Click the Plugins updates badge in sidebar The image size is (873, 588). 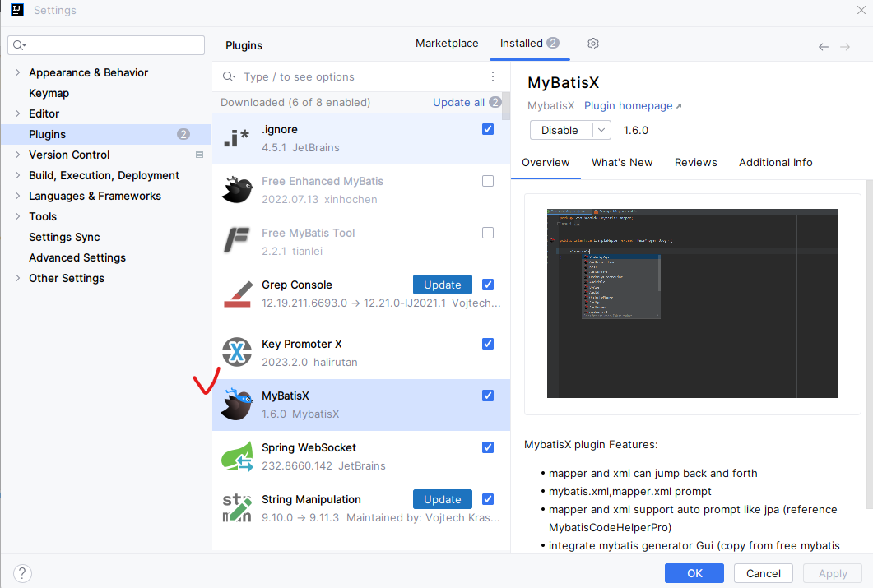click(x=183, y=134)
